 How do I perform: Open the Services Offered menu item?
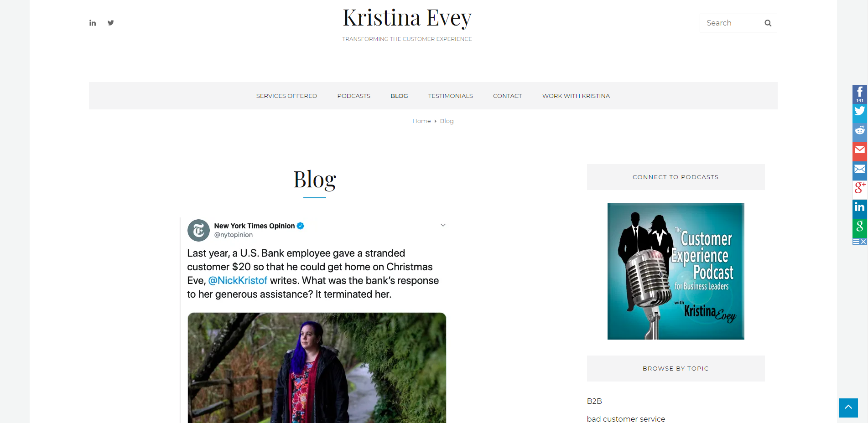click(x=286, y=96)
